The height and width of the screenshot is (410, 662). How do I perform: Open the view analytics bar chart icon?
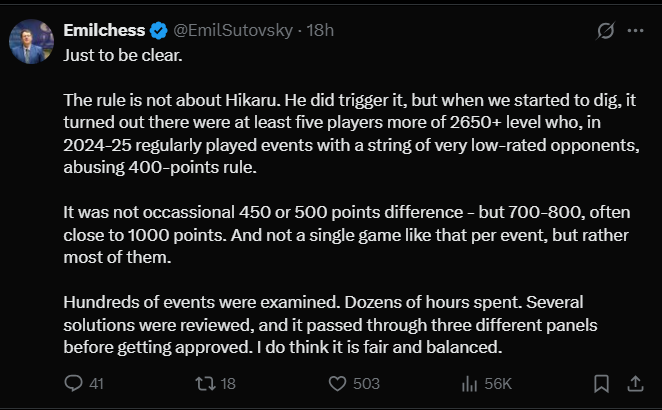click(469, 383)
